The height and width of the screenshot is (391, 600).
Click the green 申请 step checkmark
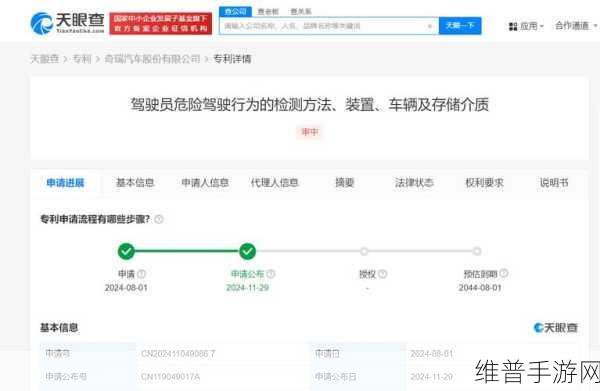pyautogui.click(x=126, y=251)
